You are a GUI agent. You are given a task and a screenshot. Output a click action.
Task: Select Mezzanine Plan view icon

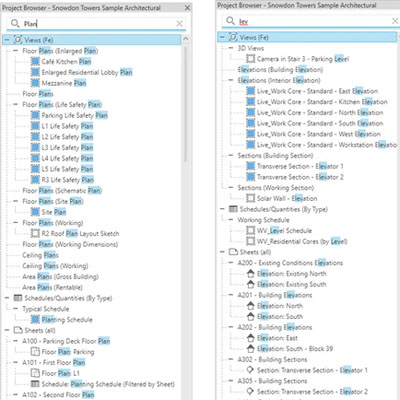(x=35, y=83)
